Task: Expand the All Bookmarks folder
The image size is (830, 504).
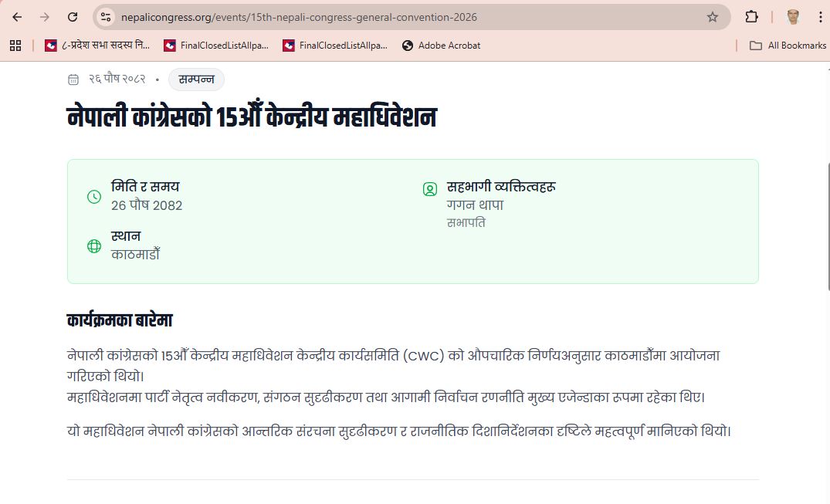Action: point(786,46)
